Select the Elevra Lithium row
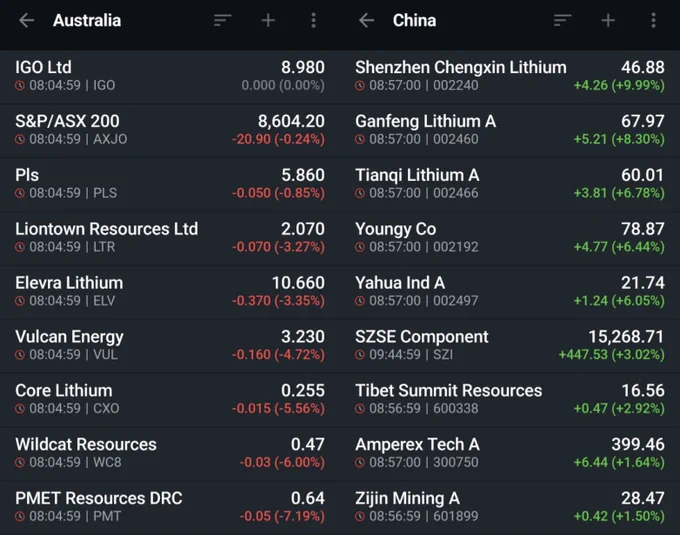The image size is (680, 535). [x=170, y=292]
